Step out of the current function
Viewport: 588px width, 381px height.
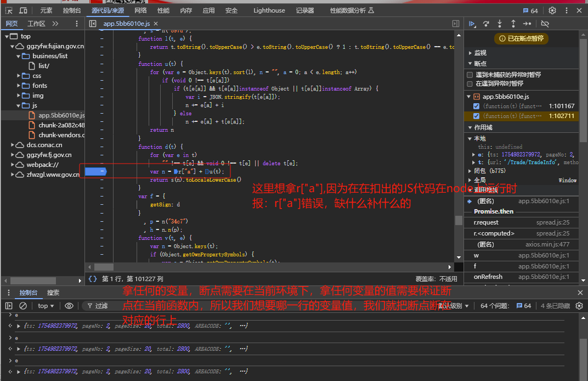[x=513, y=24]
